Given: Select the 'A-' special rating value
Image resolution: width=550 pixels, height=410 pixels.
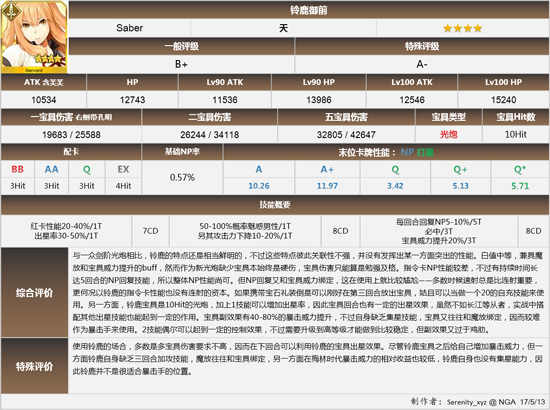Looking at the screenshot, I should tap(422, 64).
